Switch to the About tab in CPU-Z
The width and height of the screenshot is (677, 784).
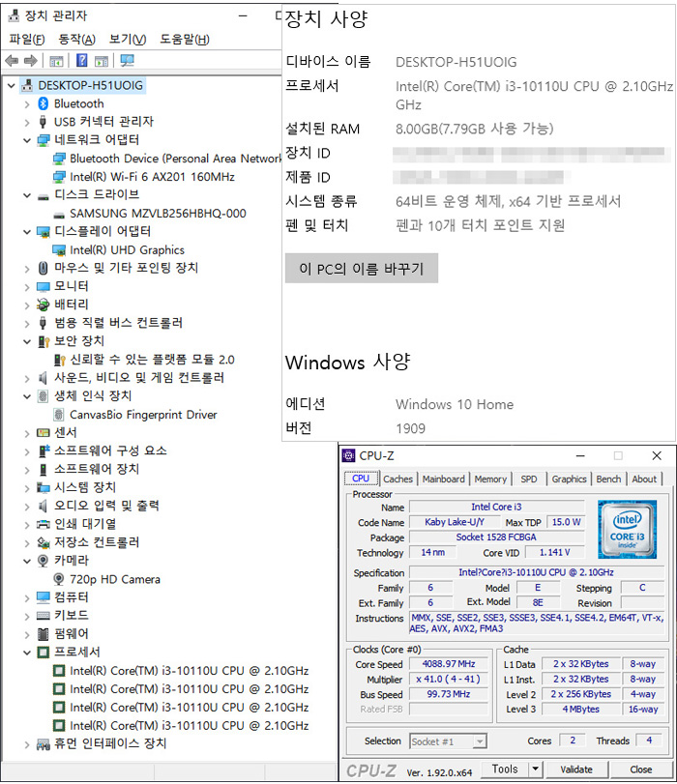(x=644, y=479)
